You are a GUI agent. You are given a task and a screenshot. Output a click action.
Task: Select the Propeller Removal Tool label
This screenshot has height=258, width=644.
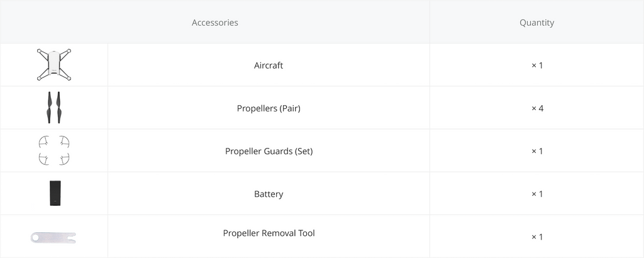tap(269, 233)
